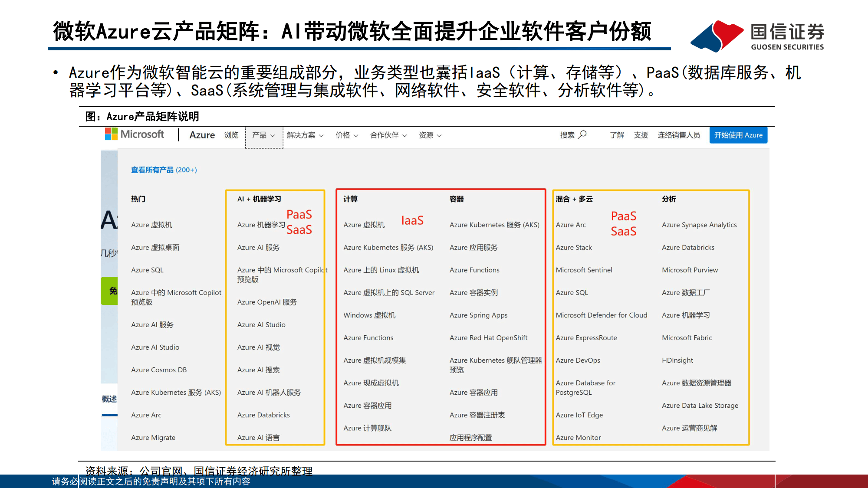Click the 搜索 text in header

[567, 135]
